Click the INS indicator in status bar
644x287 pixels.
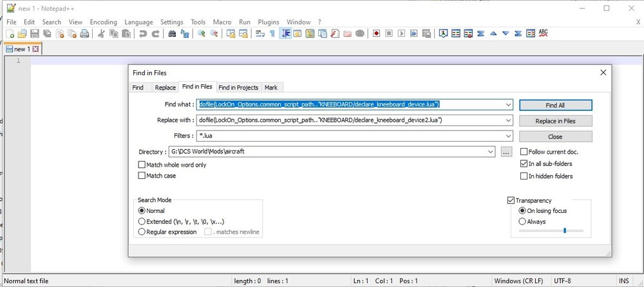pyautogui.click(x=623, y=281)
